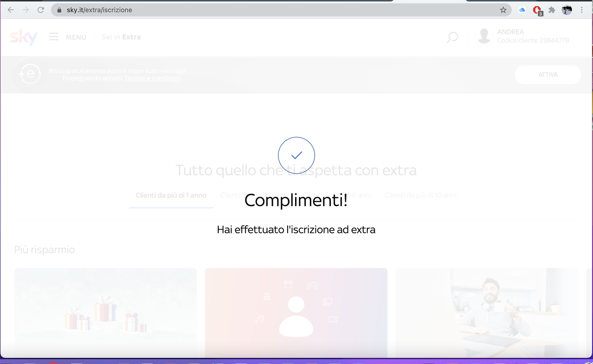593x364 pixels.
Task: Bookmark this page with the star icon
Action: coord(503,10)
